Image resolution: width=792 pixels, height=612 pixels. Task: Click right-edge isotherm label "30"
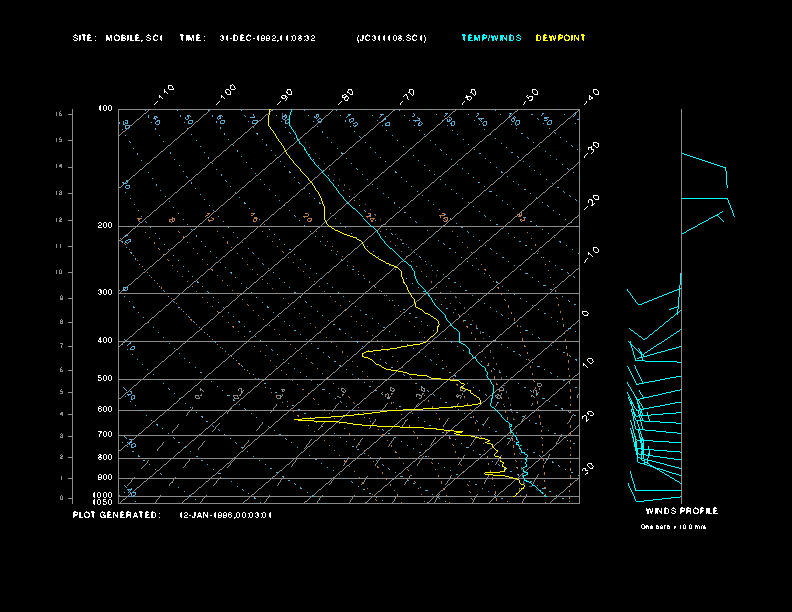(x=589, y=468)
